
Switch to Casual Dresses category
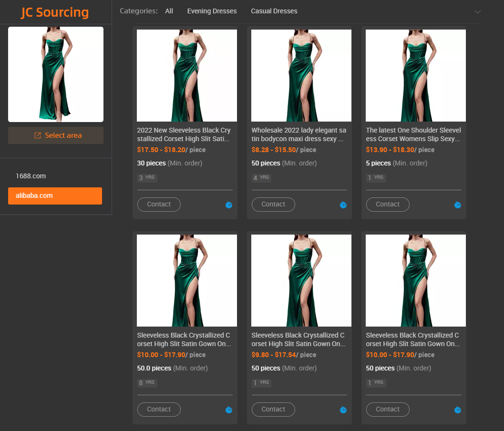click(274, 11)
